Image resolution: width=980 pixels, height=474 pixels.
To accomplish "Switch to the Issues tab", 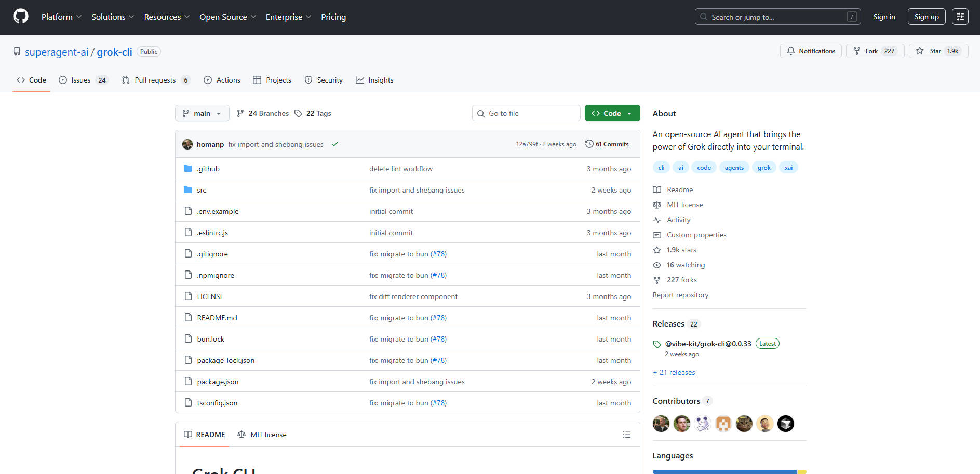I will (x=83, y=80).
